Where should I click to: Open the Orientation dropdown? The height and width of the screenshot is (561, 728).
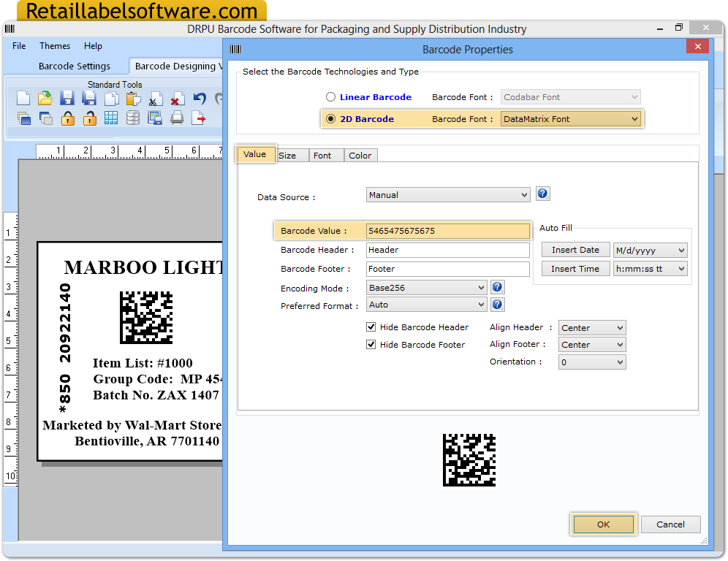click(592, 362)
